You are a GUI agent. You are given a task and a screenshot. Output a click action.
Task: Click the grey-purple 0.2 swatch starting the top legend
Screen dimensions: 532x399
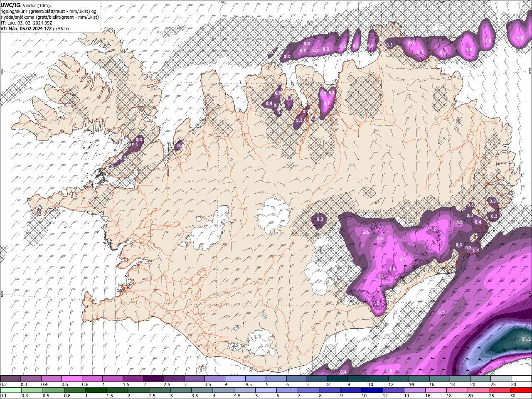(11, 378)
